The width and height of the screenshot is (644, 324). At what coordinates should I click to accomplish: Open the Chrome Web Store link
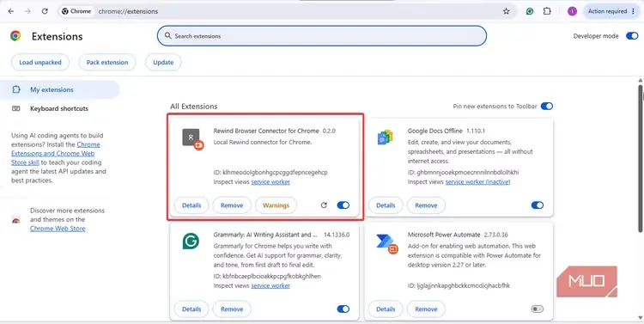58,229
